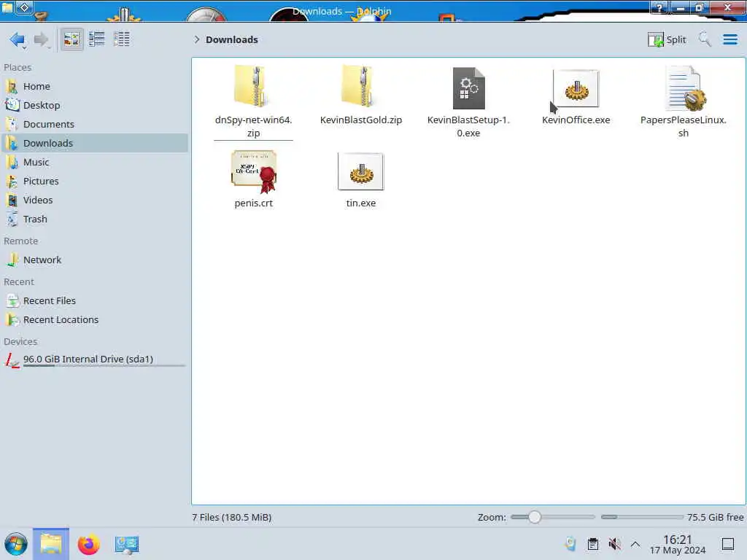The height and width of the screenshot is (560, 747).
Task: Click the Downloads breadcrumb label
Action: coord(231,39)
